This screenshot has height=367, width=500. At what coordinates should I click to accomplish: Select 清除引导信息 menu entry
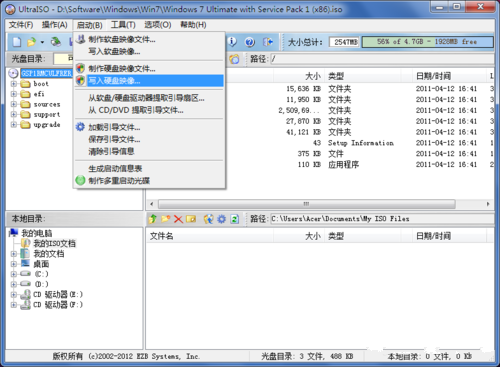click(x=149, y=151)
